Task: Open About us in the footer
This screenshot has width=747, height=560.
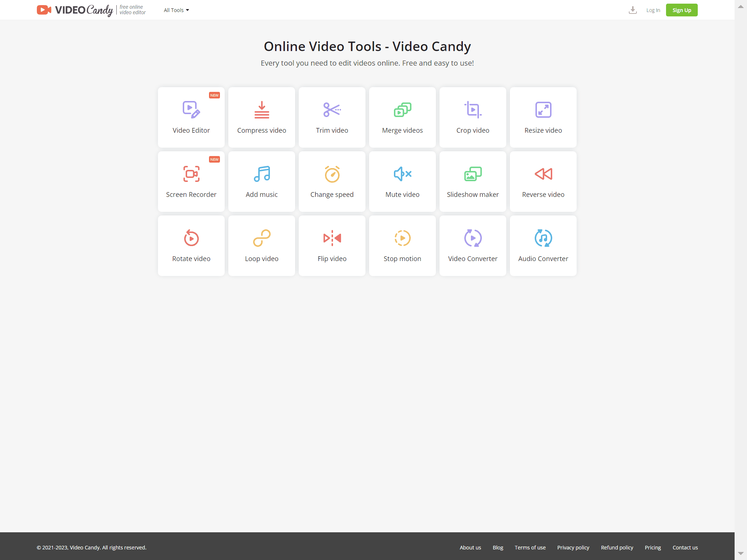Action: [x=470, y=548]
